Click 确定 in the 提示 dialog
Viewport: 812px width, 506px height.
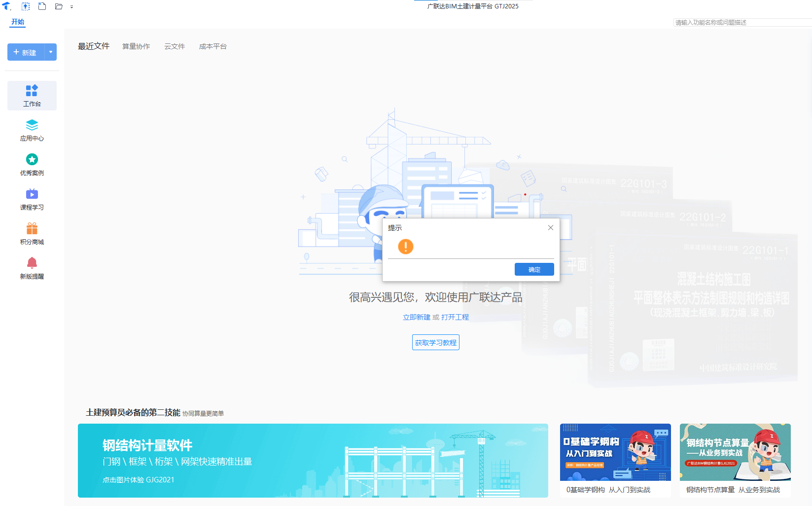coord(534,269)
